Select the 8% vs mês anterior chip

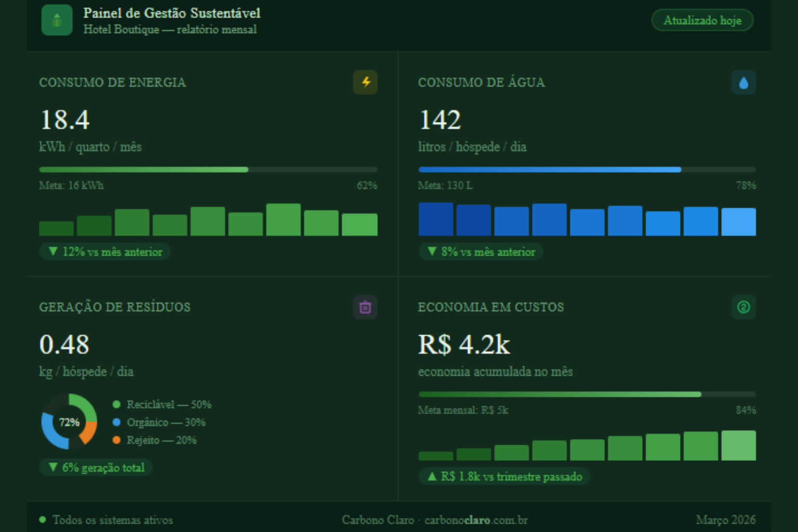coord(481,251)
